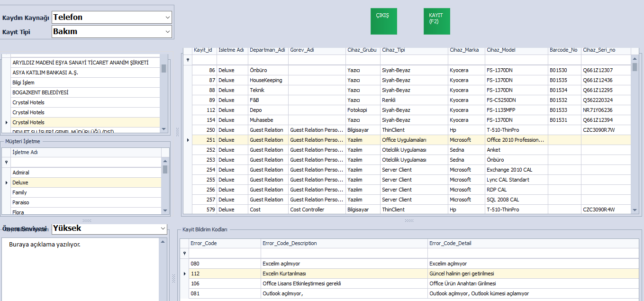The image size is (644, 301).
Task: Click the 'HouseKeeping' department cell
Action: [268, 80]
